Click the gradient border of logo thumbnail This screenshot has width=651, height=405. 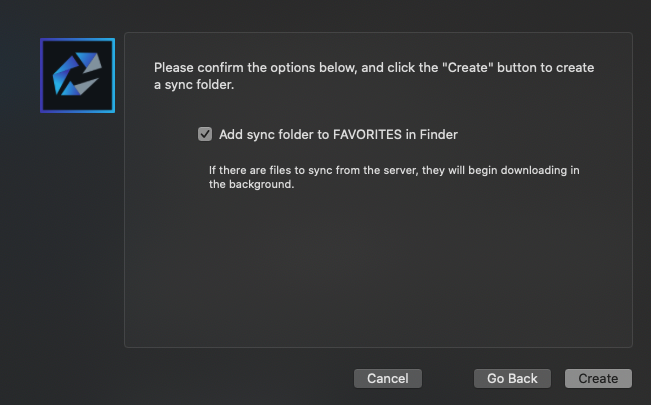(42, 76)
